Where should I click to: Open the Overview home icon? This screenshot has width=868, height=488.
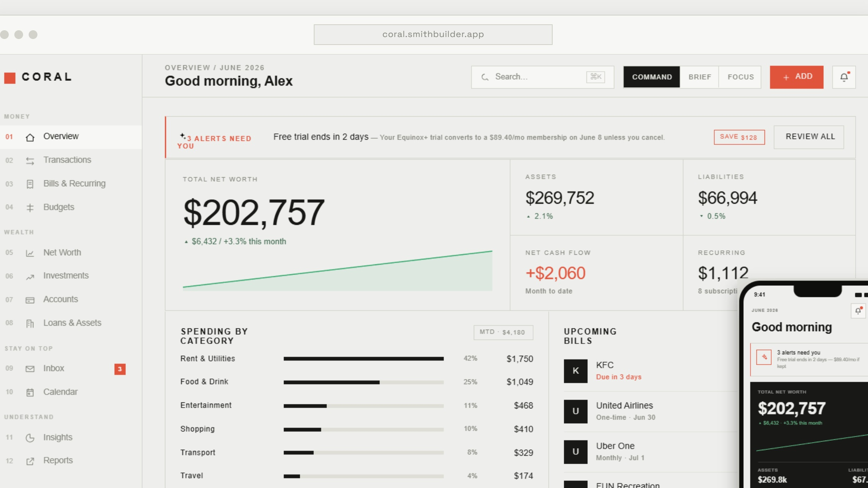[30, 137]
